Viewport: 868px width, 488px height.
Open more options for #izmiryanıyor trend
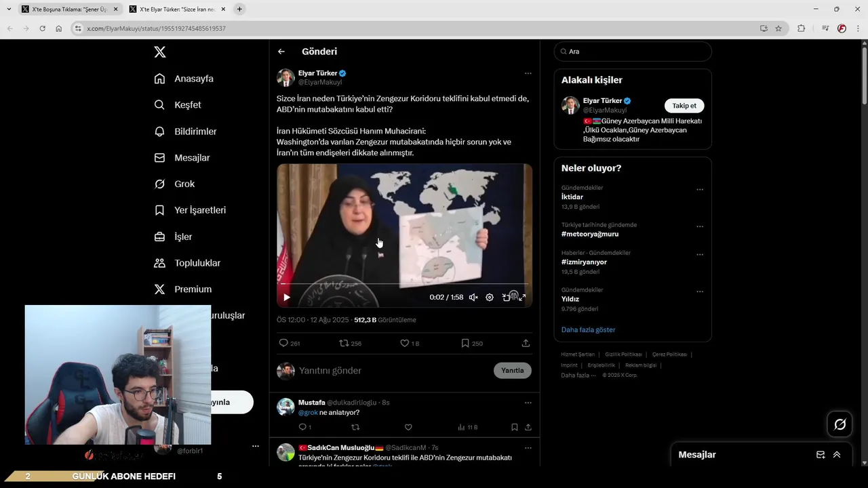(700, 255)
